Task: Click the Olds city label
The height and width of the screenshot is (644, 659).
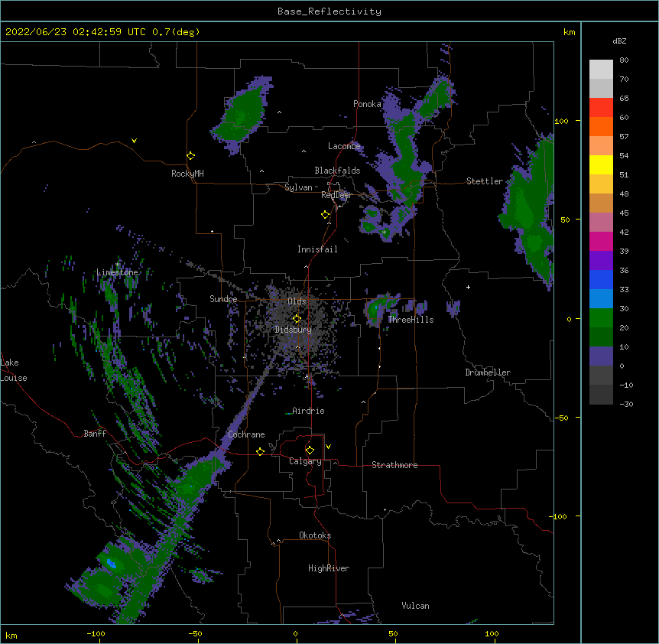Action: click(x=297, y=301)
